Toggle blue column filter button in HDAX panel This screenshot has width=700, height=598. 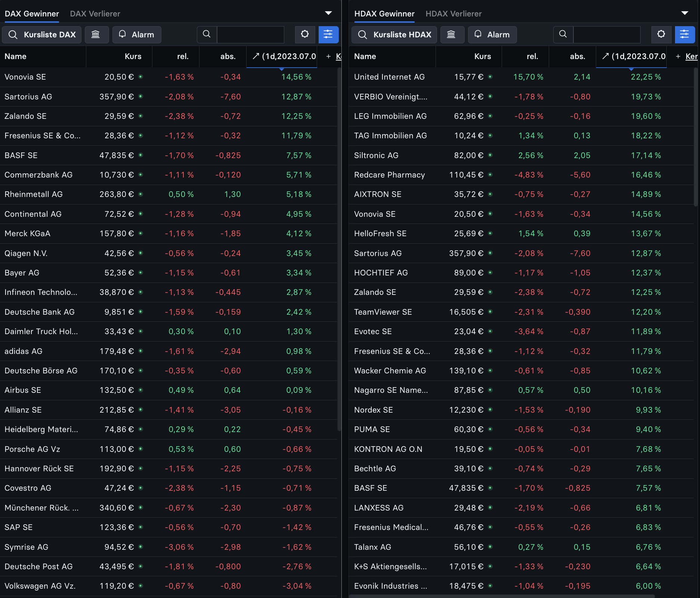tap(685, 34)
